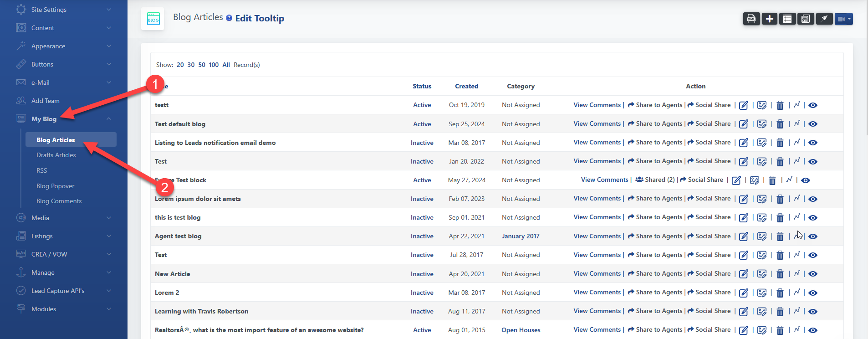Image resolution: width=868 pixels, height=339 pixels.
Task: Open Drafts Articles in sidebar
Action: pyautogui.click(x=56, y=155)
